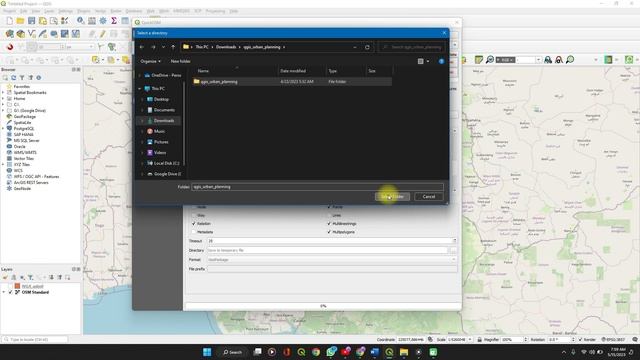Toggle the Render checkbox in status bar
Viewport: 640px width, 360px height.
click(x=580, y=340)
